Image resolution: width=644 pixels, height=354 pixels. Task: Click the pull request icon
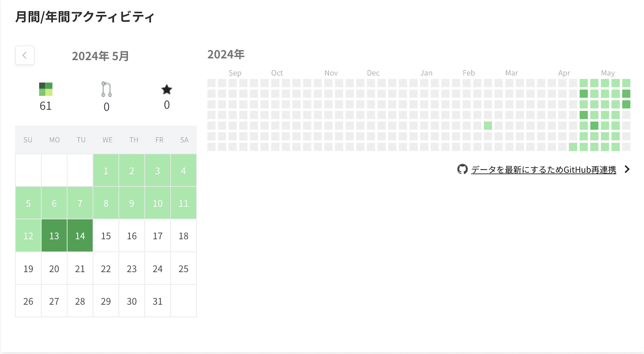106,89
